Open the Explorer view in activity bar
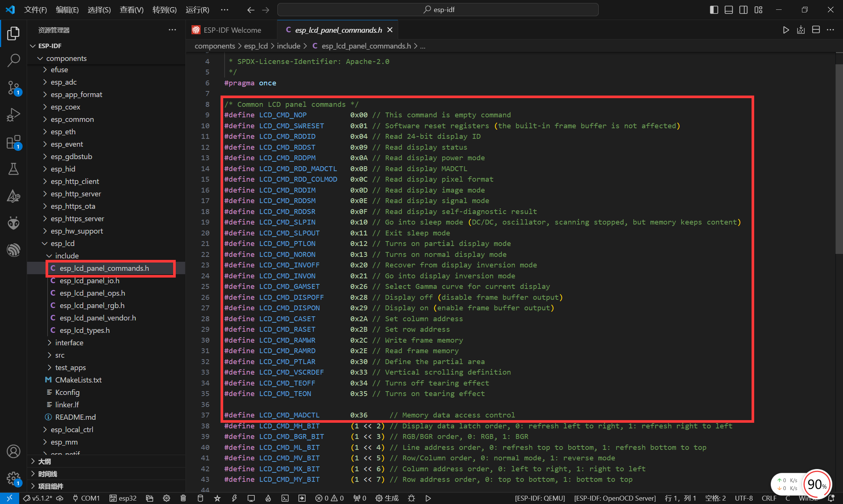This screenshot has width=843, height=504. pyautogui.click(x=14, y=33)
